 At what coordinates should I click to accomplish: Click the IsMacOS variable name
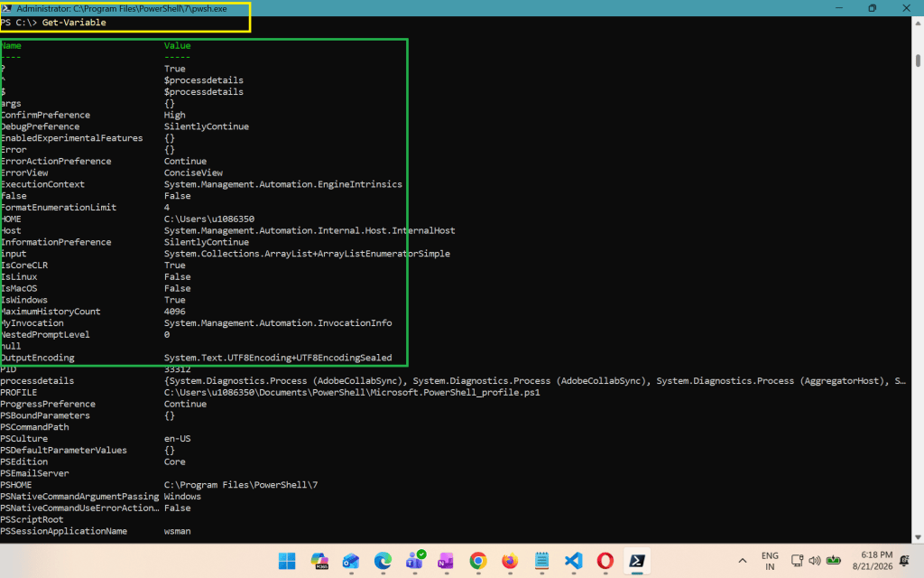coord(19,288)
